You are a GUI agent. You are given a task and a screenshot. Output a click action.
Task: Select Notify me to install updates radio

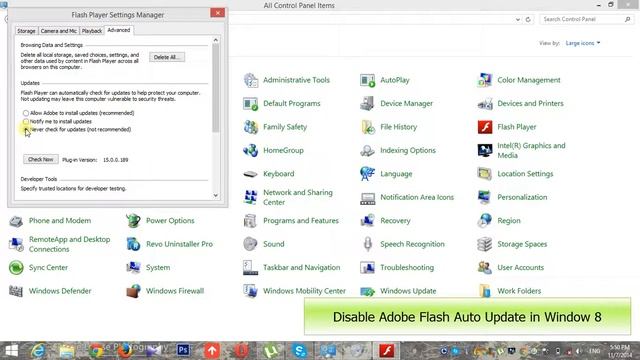(26, 122)
